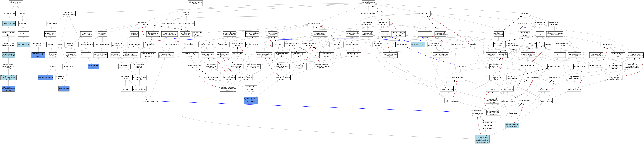This screenshot has height=144, width=644.
Task: Select the metabolic process node
Action: tap(314, 24)
